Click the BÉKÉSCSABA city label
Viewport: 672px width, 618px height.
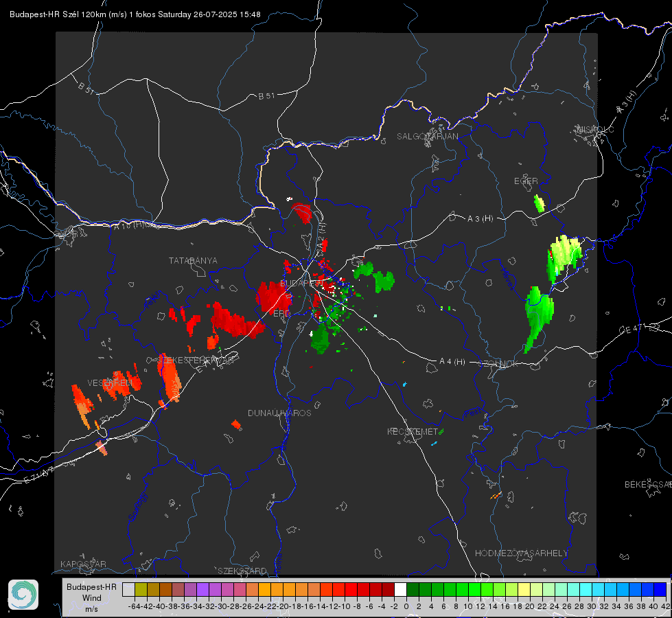648,484
